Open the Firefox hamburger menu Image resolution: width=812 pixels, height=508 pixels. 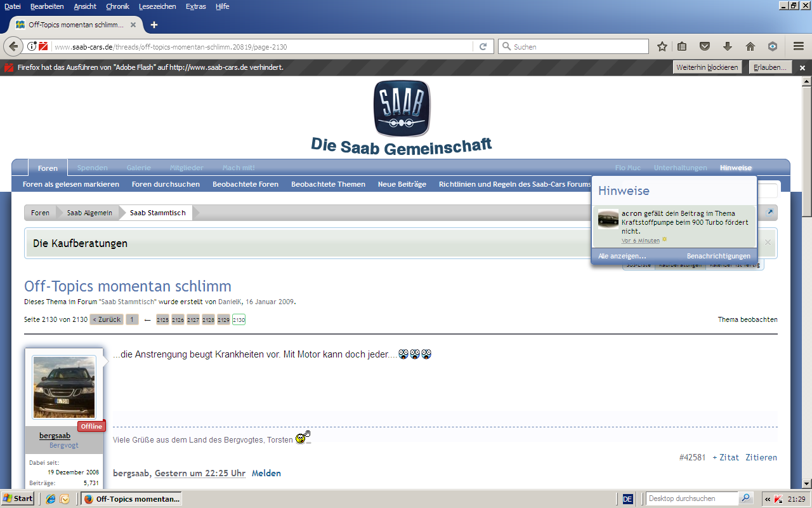[799, 46]
